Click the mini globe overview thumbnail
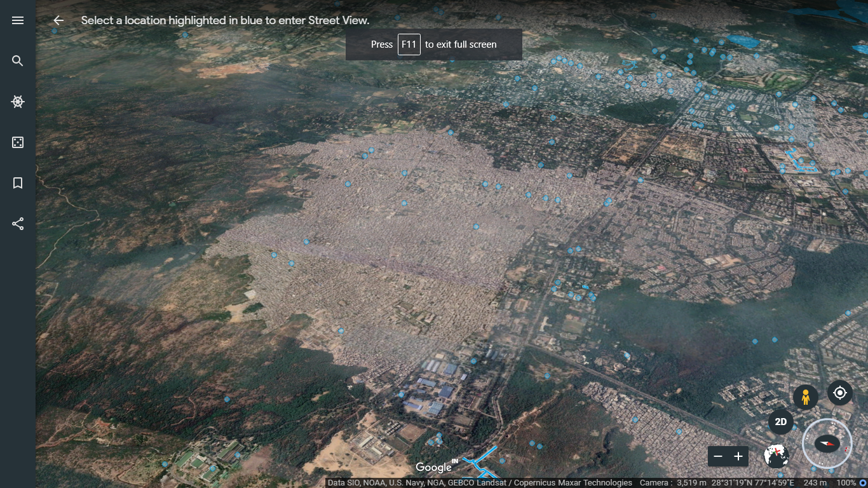 tap(776, 456)
